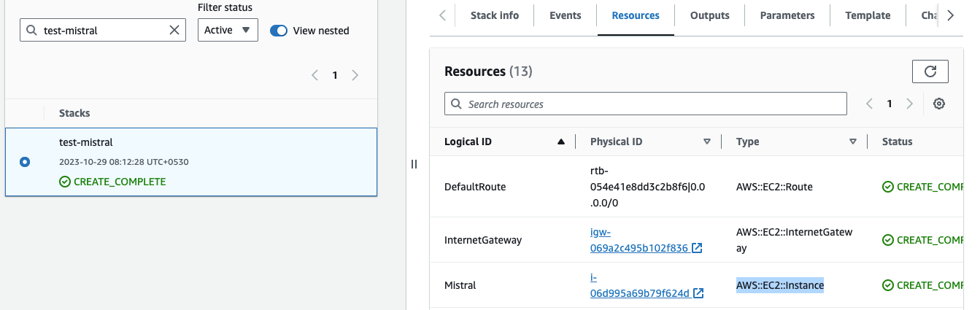
Task: Click the InternetGateway row CREATE_COMPLETE status
Action: pos(923,240)
